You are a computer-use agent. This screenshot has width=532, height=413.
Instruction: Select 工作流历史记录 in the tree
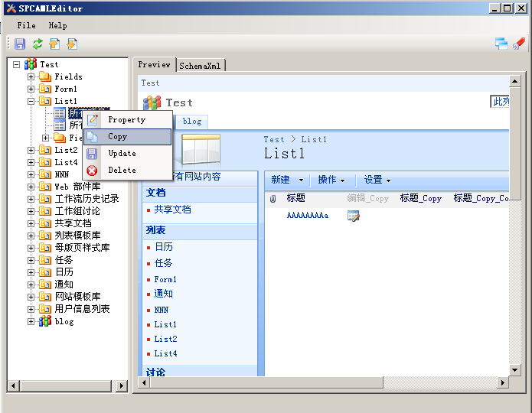coord(87,199)
